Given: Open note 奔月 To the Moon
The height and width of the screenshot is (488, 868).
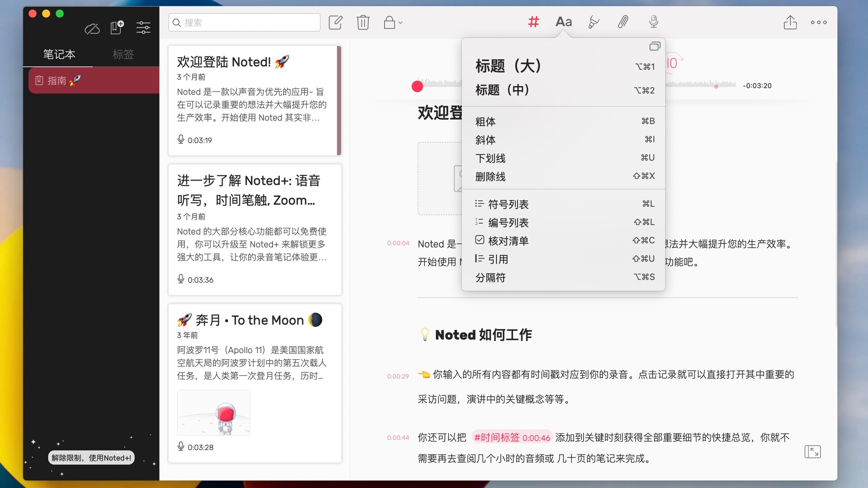Looking at the screenshot, I should [x=255, y=383].
